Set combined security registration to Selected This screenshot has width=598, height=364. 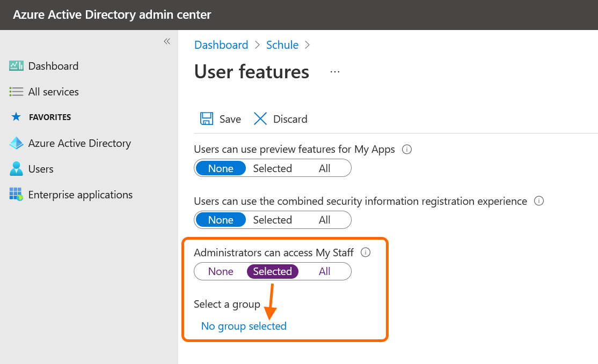[272, 220]
